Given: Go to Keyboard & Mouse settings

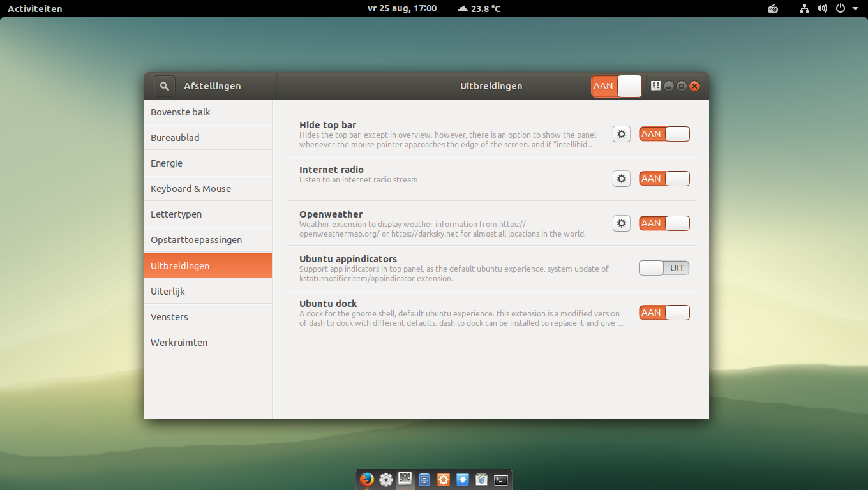Looking at the screenshot, I should tap(208, 188).
